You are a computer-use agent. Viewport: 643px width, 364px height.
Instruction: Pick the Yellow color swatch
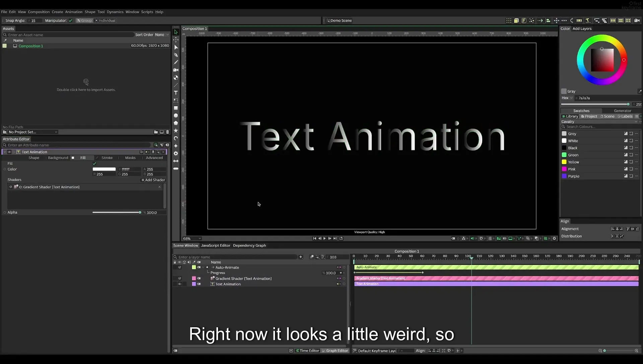tap(564, 162)
